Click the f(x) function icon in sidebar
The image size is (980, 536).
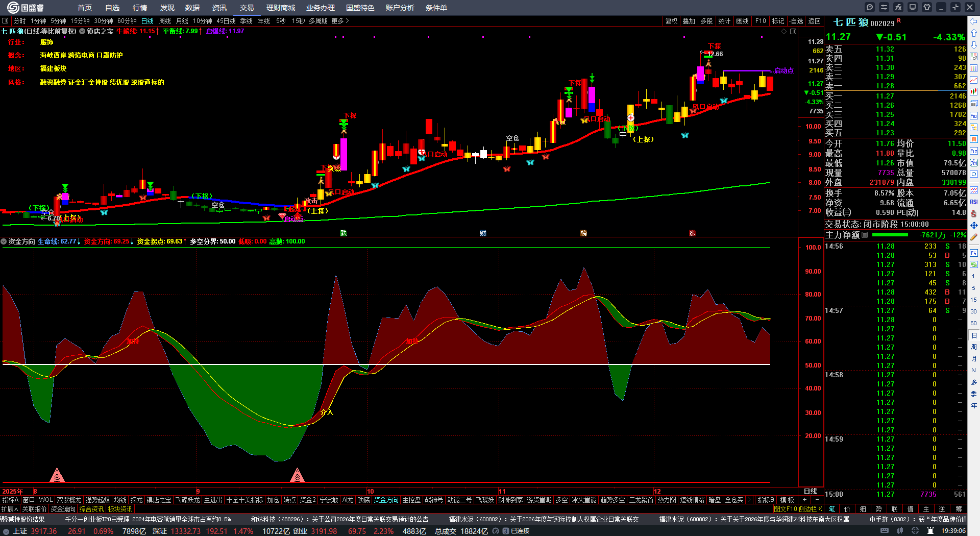(974, 163)
